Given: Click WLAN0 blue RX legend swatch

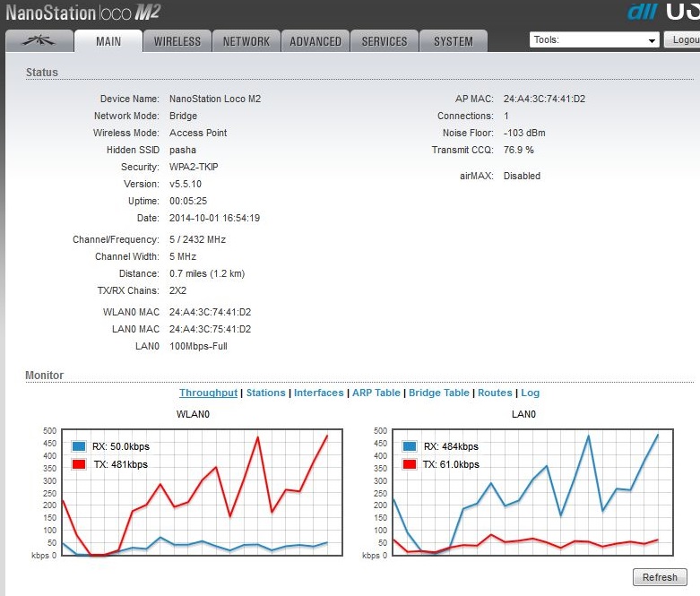Looking at the screenshot, I should click(x=79, y=446).
